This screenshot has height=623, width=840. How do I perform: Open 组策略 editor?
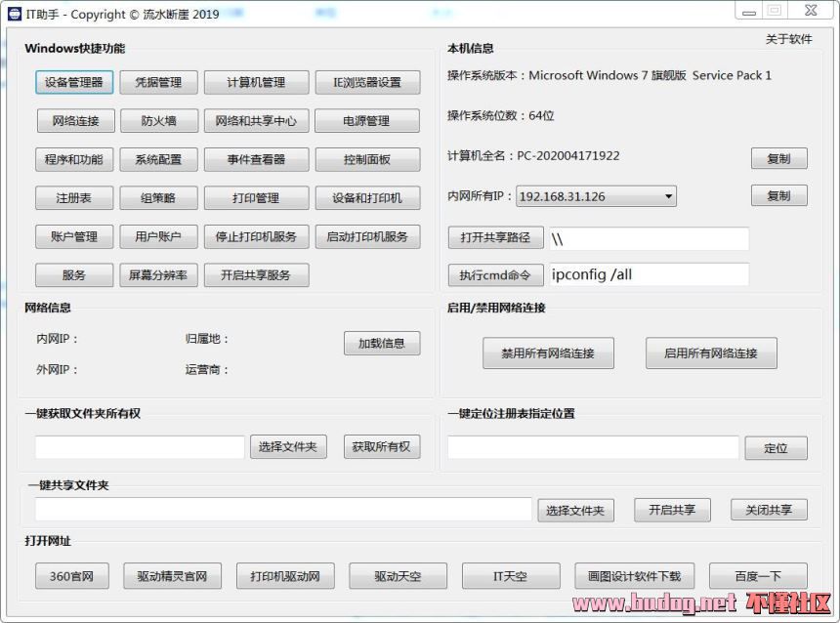[158, 198]
